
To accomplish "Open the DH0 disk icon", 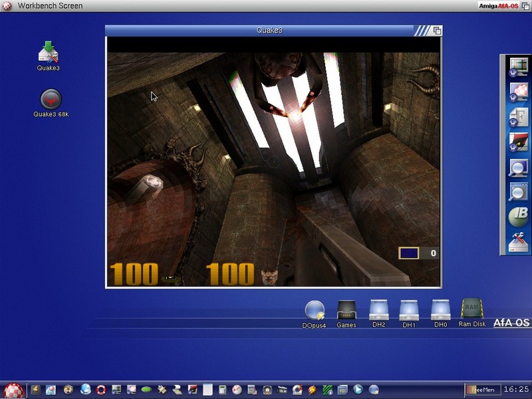I will pos(440,310).
